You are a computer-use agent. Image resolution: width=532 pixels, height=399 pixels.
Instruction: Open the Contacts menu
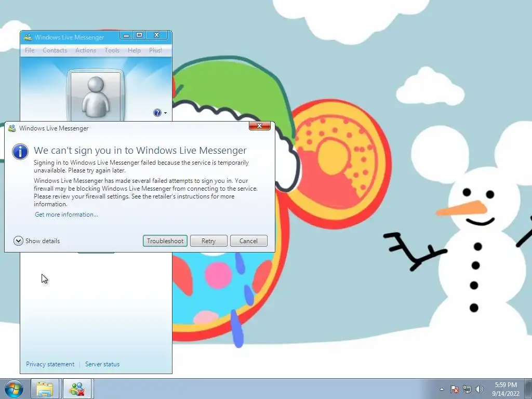tap(55, 50)
